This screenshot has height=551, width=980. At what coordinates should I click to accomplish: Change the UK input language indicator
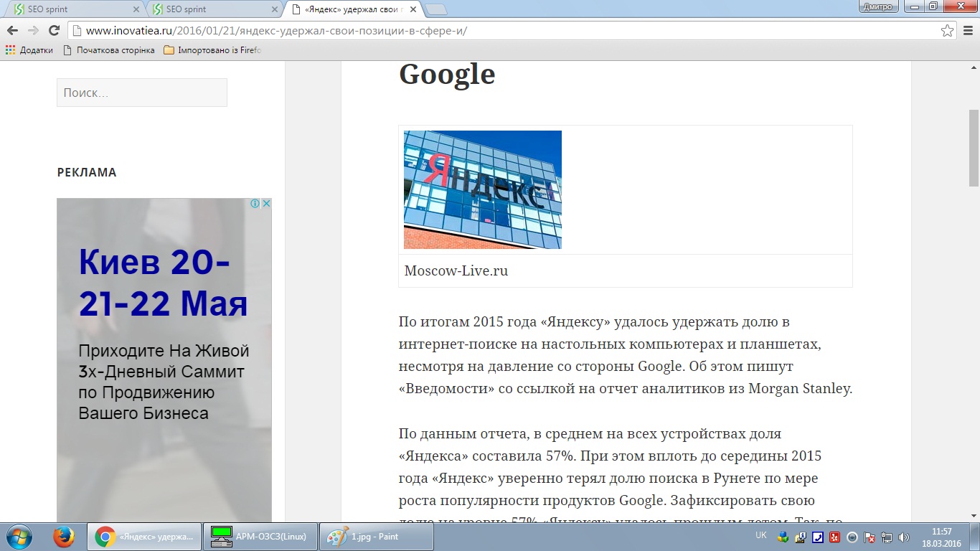(761, 535)
